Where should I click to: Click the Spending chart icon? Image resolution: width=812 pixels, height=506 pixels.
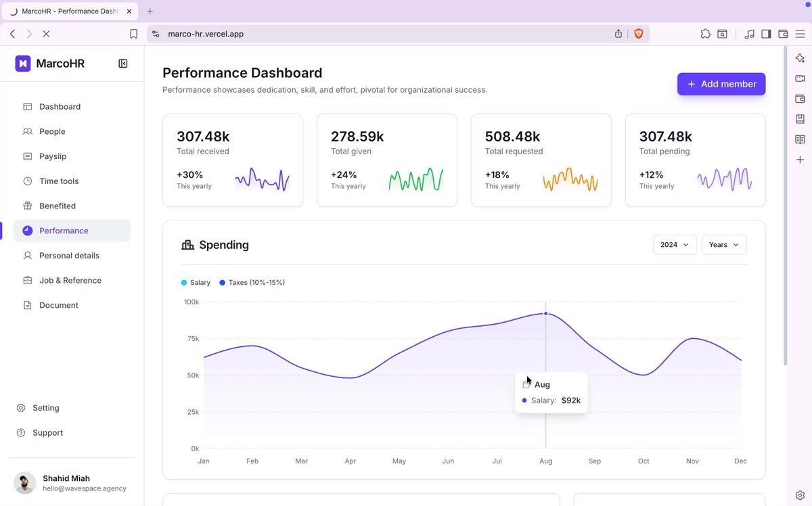(x=187, y=245)
